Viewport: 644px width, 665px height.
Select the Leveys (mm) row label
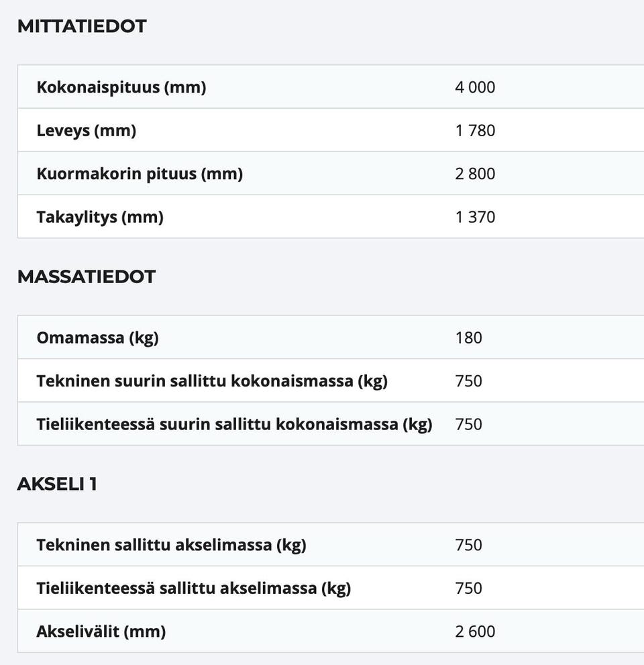tap(87, 130)
